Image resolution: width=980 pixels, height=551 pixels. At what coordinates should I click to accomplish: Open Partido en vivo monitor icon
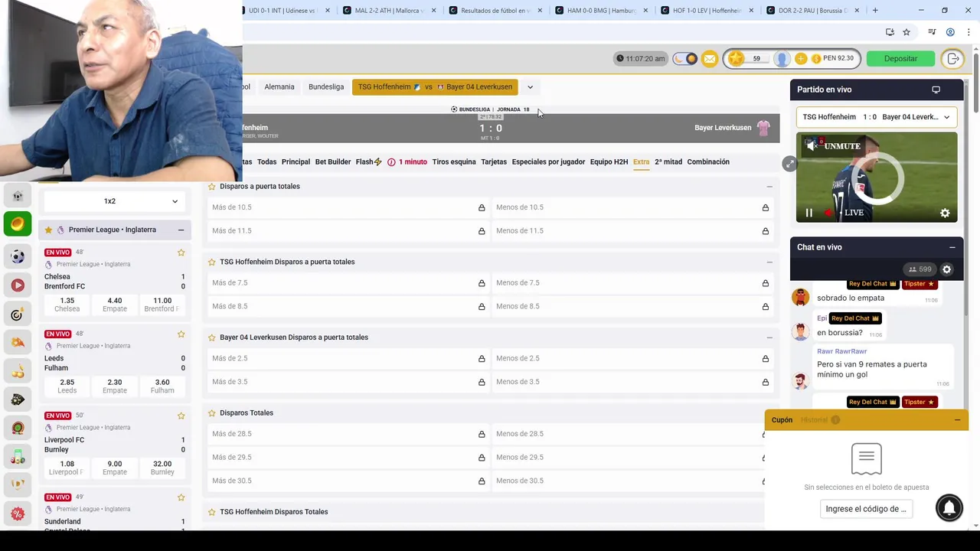(936, 90)
